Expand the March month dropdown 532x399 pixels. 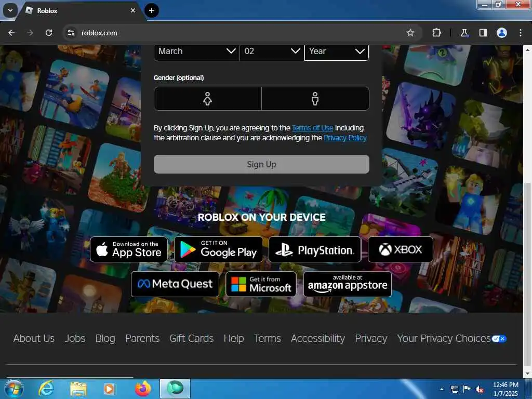pyautogui.click(x=197, y=51)
